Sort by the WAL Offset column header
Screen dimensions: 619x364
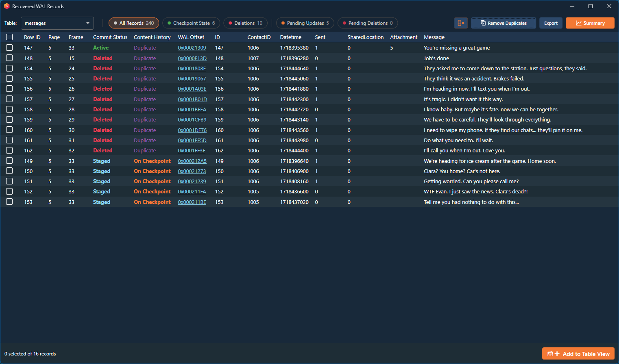(191, 37)
